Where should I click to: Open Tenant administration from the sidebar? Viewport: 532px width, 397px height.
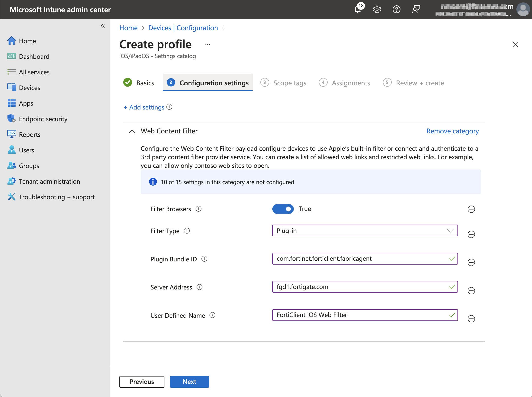pyautogui.click(x=49, y=181)
